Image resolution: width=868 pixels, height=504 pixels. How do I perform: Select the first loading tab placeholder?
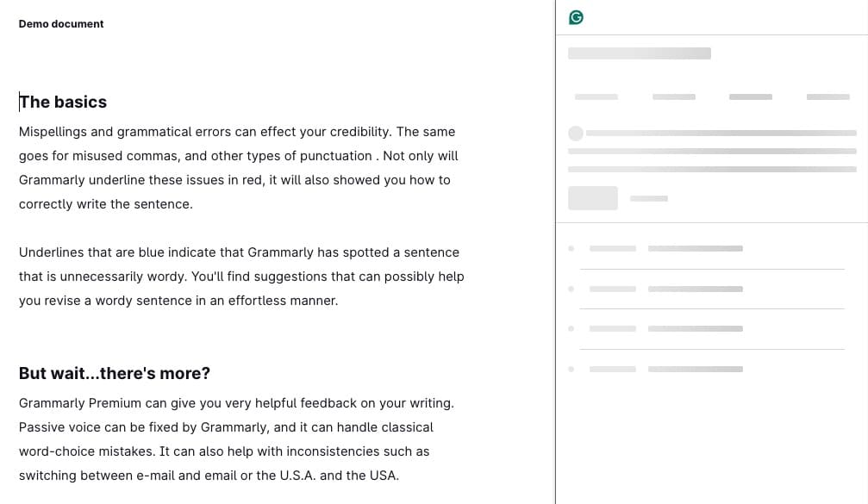[596, 96]
